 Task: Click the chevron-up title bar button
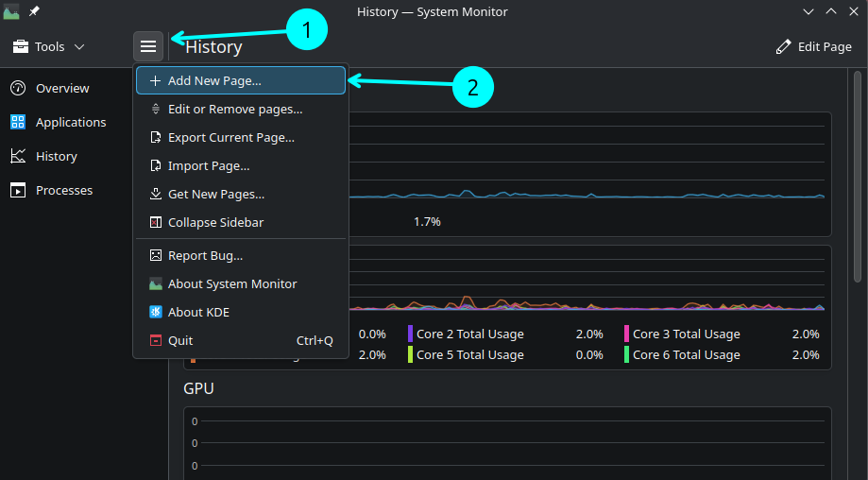(831, 11)
